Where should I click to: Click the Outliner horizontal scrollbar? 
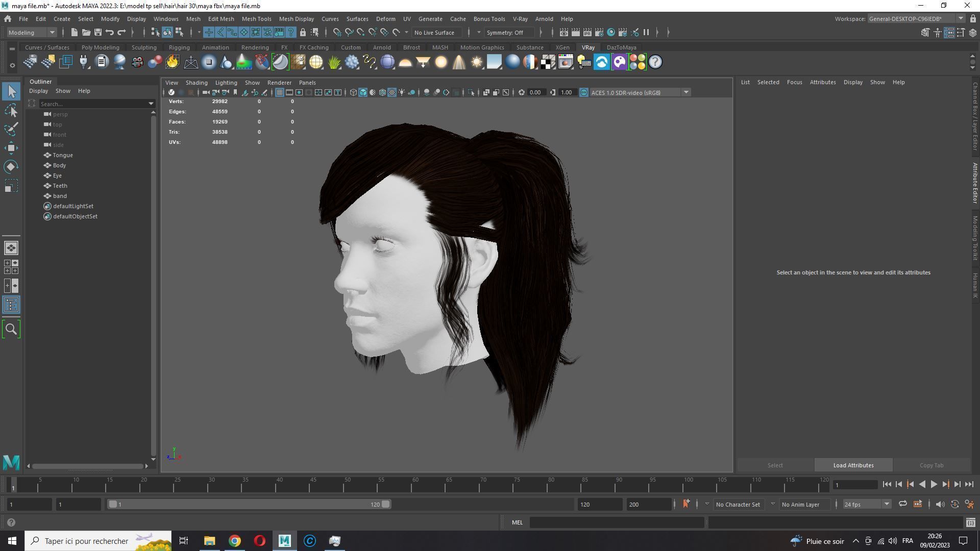click(87, 466)
